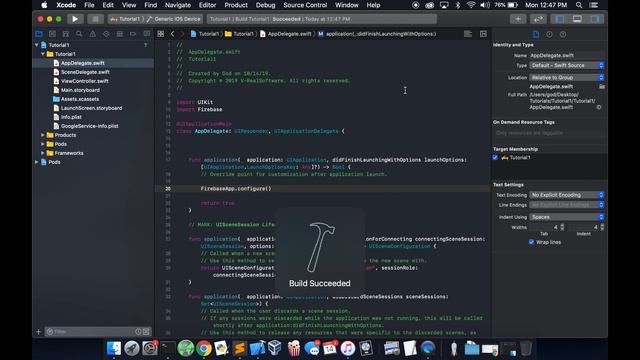
Task: Select the File inspector tab icon
Action: coord(536,34)
